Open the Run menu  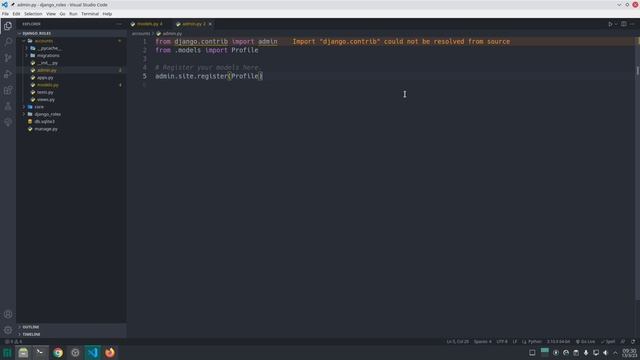pos(73,14)
